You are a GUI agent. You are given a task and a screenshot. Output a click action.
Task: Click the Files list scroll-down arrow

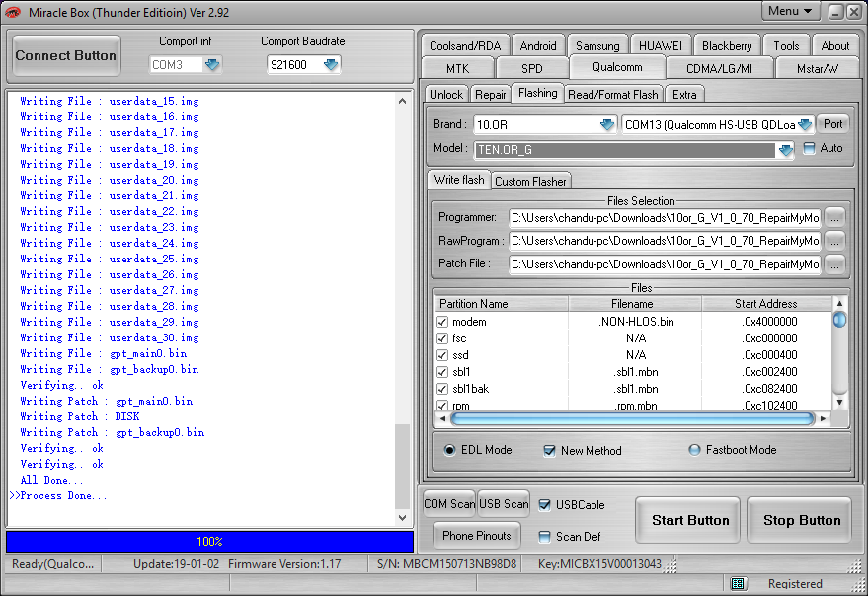pyautogui.click(x=839, y=403)
